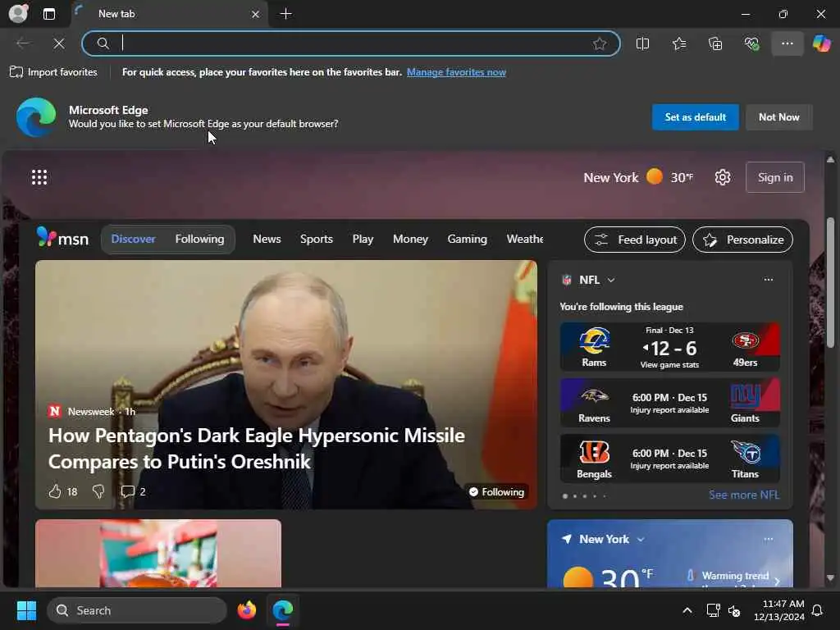Open the News tab
This screenshot has width=840, height=630.
point(267,239)
